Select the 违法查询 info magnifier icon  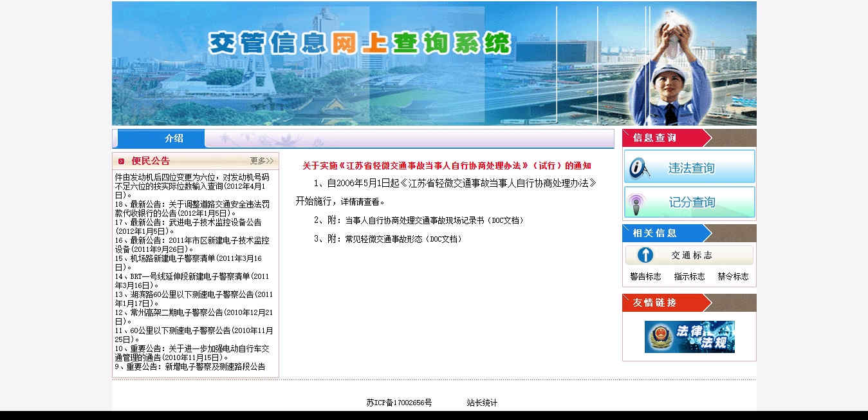pos(636,166)
